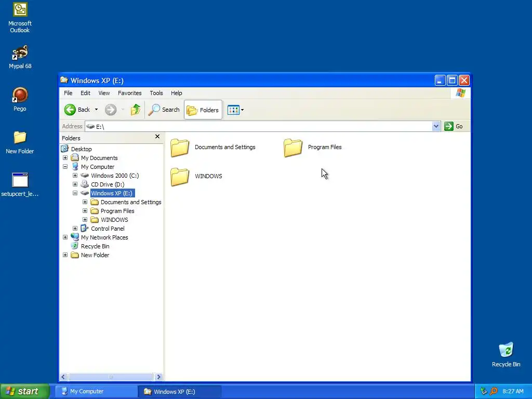Expand Documents and Settings tree node

[x=85, y=202]
